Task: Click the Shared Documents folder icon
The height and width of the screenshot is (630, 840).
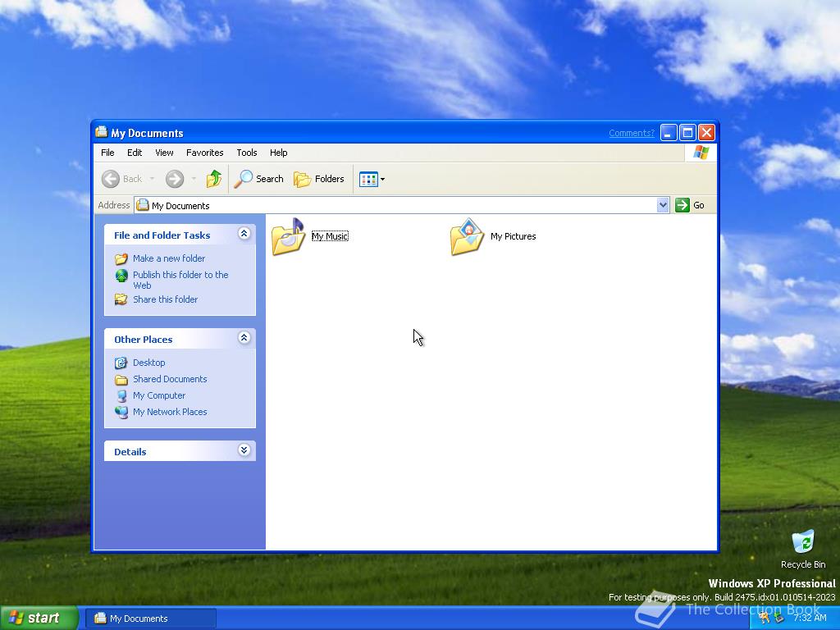Action: (x=121, y=380)
